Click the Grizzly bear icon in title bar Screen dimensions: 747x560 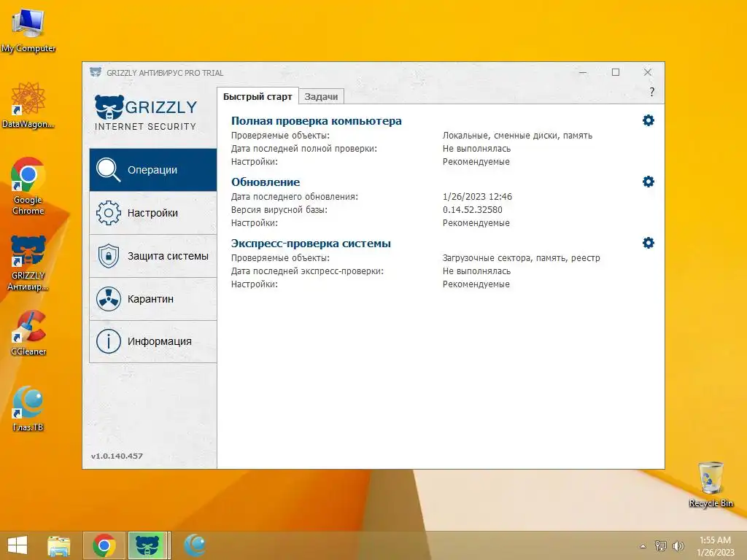[96, 72]
